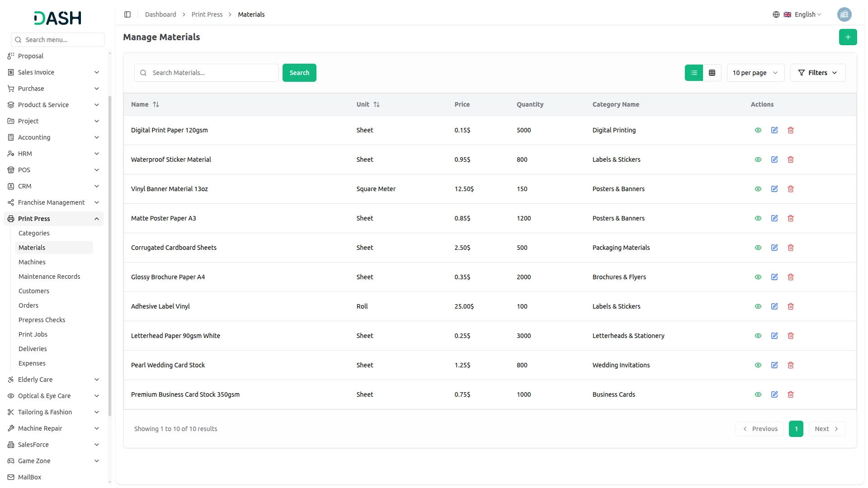Focus the Search Materials input field

[x=212, y=73]
